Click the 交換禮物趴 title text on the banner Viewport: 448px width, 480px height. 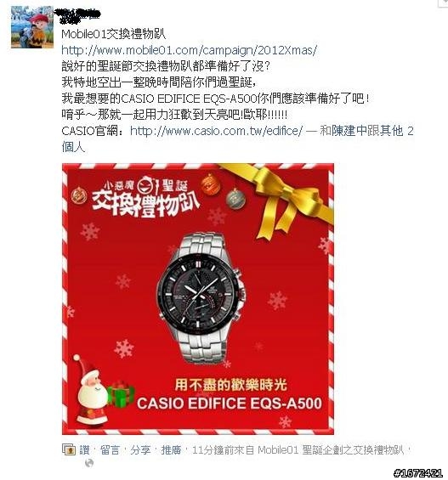(145, 205)
